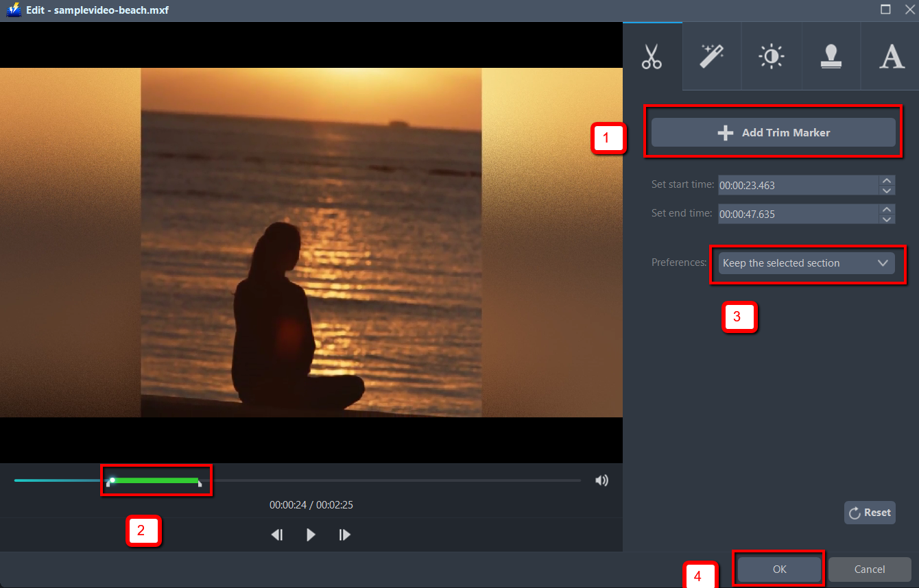Step back one frame in the preview
The image size is (919, 588).
coord(277,535)
